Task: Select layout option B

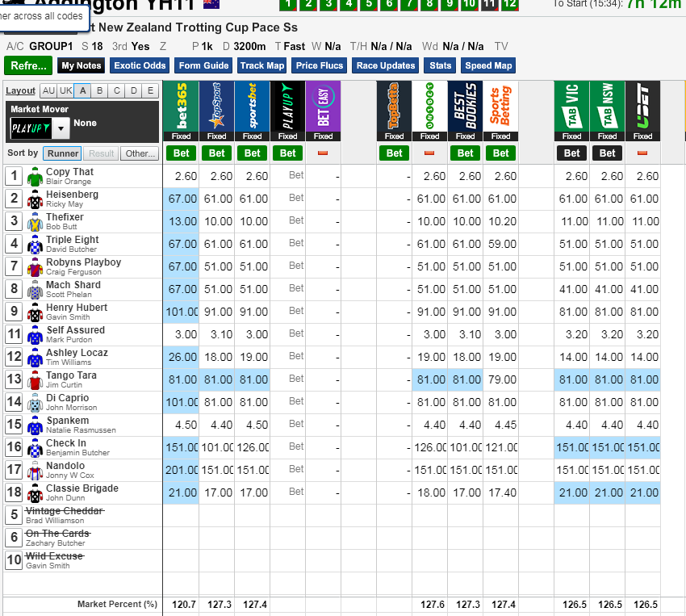Action: click(100, 90)
